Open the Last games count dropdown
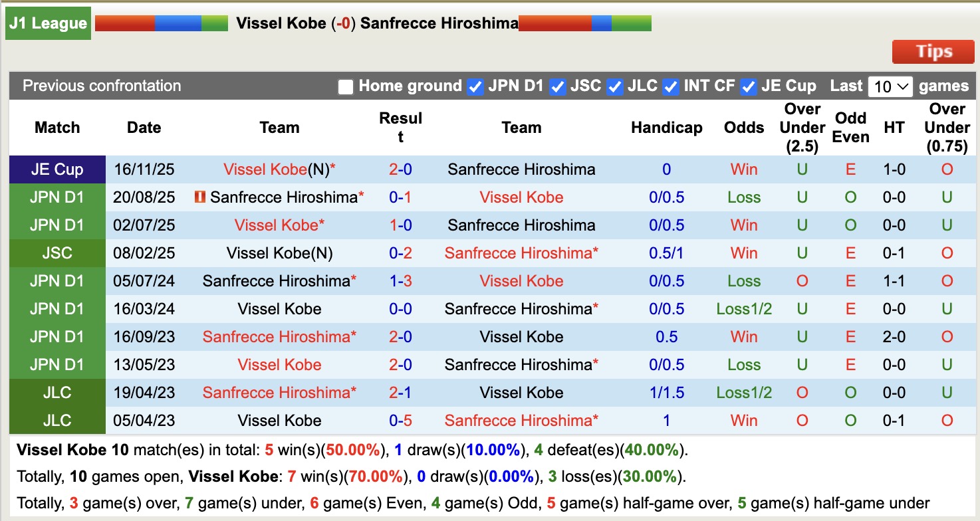Image resolution: width=980 pixels, height=521 pixels. point(890,86)
